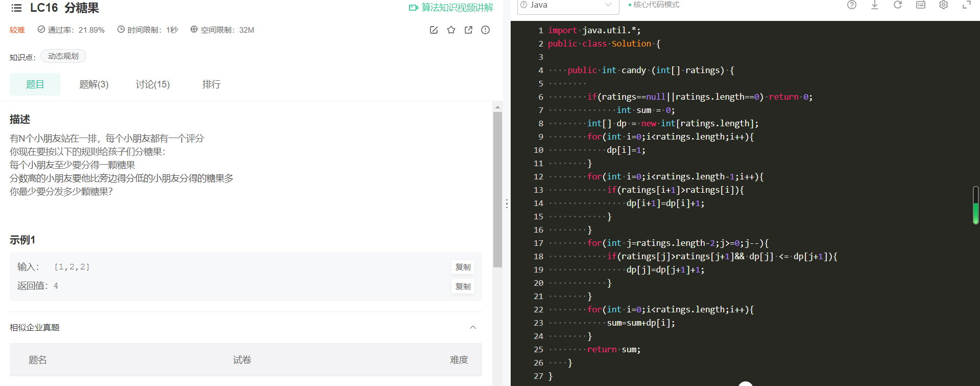Open the Java language dropdown
The height and width of the screenshot is (386, 980).
pyautogui.click(x=568, y=6)
